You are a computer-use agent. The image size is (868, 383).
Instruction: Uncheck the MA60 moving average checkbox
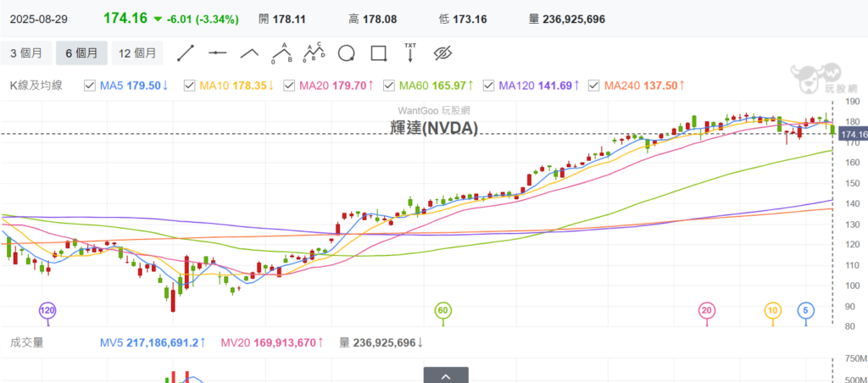[388, 86]
